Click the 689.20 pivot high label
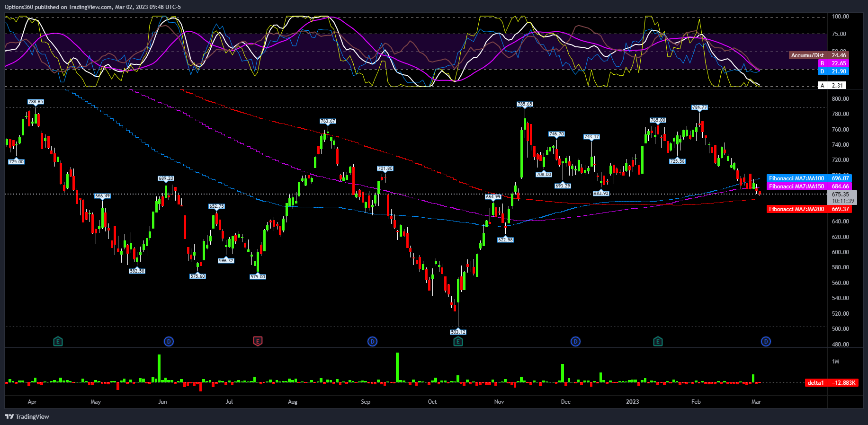Image resolution: width=868 pixels, height=425 pixels. tap(166, 178)
